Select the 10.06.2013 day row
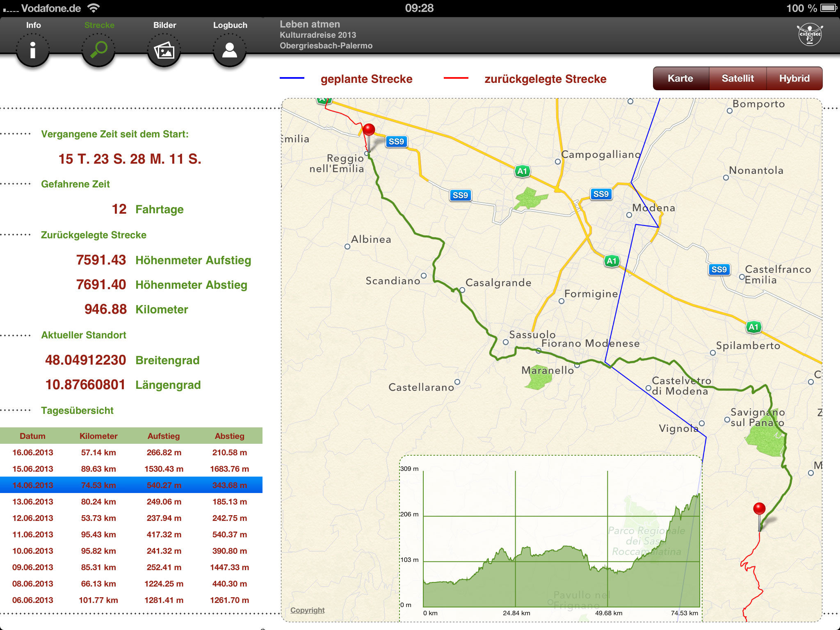Viewport: 840px width, 630px height. tap(131, 551)
